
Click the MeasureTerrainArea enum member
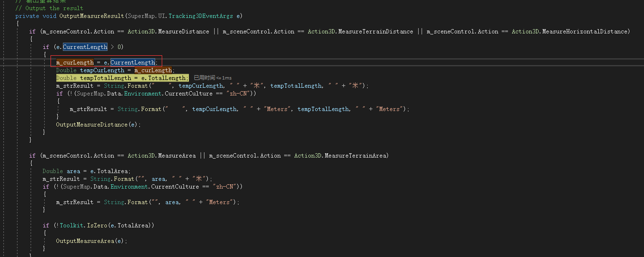[x=356, y=156]
